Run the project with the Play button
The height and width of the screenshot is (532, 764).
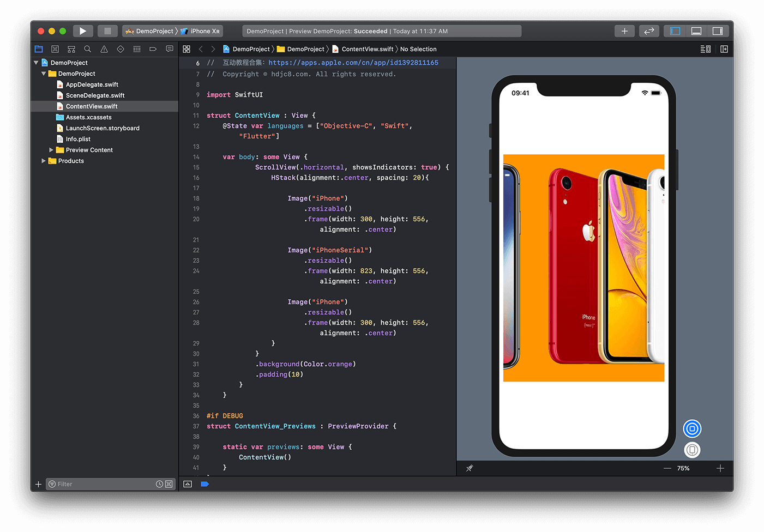pyautogui.click(x=83, y=31)
